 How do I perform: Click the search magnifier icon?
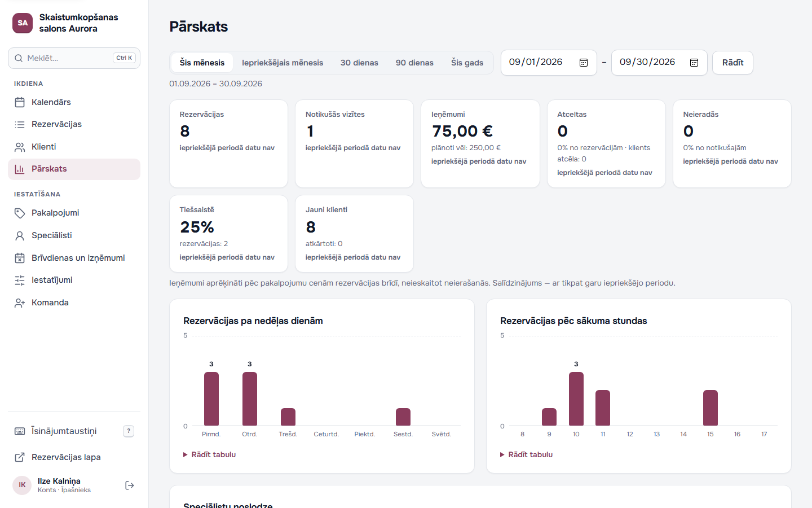[x=20, y=58]
